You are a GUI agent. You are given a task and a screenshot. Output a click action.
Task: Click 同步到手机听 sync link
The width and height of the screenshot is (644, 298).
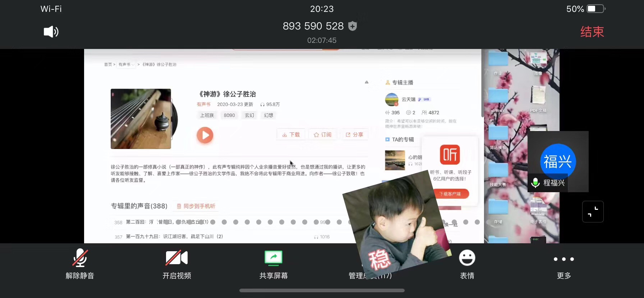[196, 206]
